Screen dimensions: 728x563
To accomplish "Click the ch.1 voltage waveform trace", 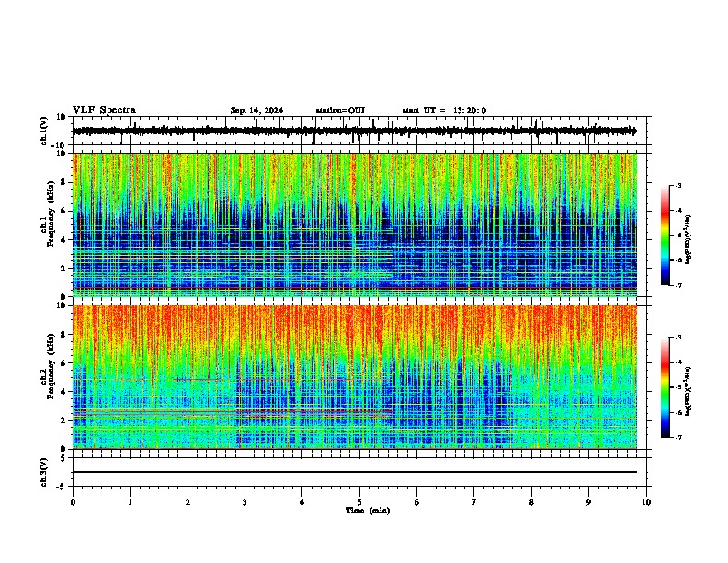I will tap(354, 132).
